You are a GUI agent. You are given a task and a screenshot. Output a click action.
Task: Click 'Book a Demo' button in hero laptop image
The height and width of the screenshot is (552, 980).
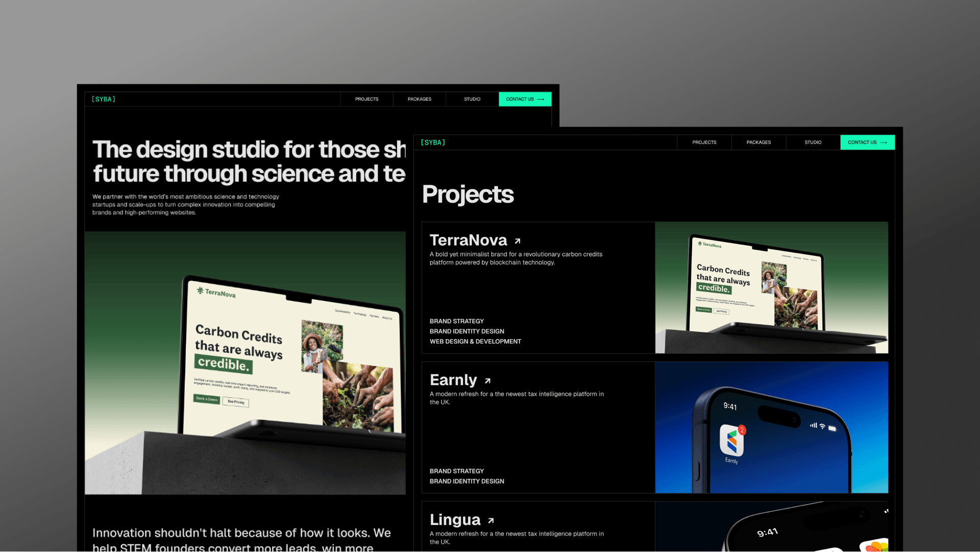pyautogui.click(x=207, y=399)
